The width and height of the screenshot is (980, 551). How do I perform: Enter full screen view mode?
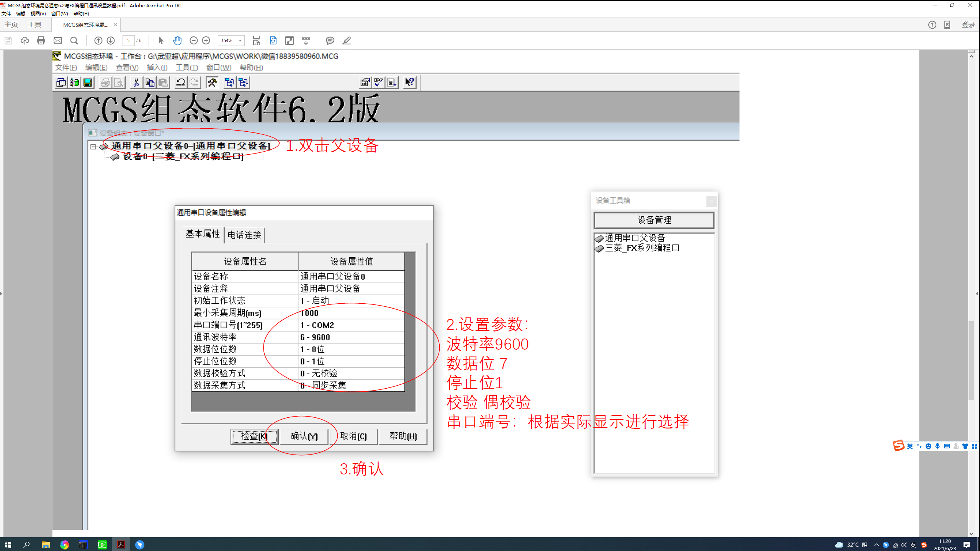pyautogui.click(x=290, y=41)
